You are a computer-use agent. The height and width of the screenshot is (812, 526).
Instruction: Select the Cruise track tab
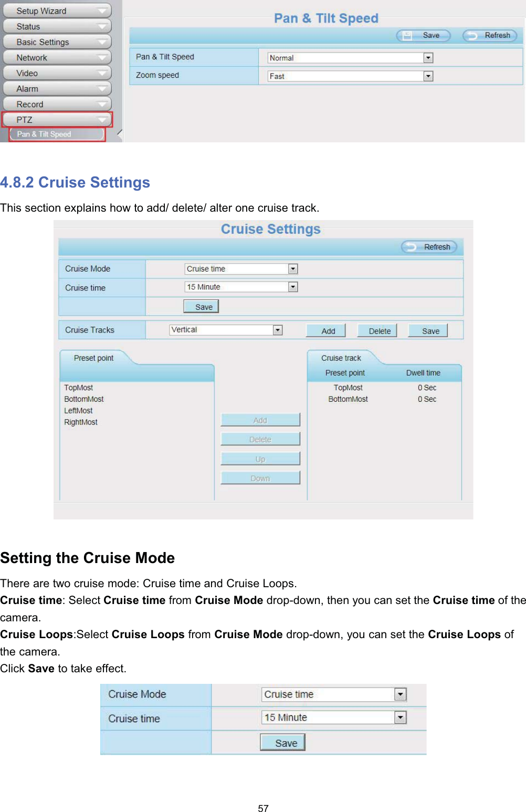[x=341, y=358]
